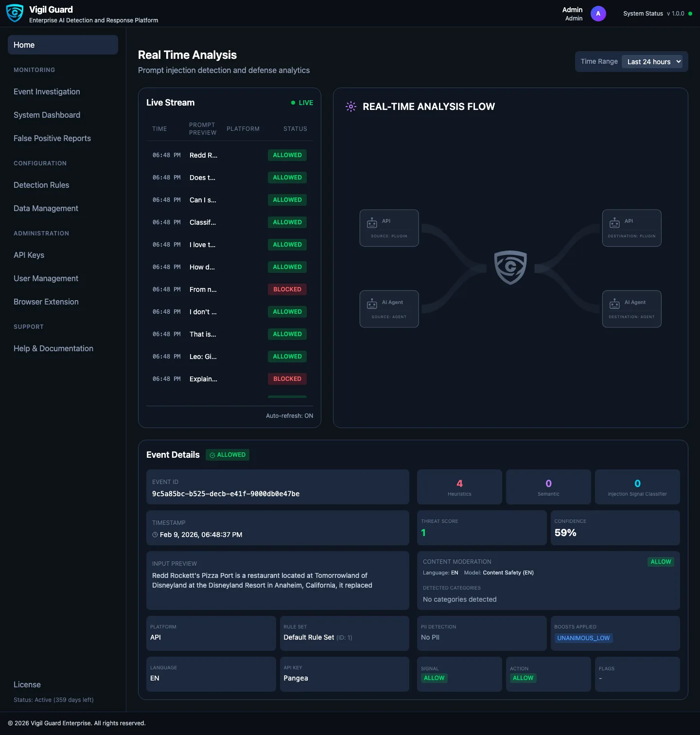Open the License link
The width and height of the screenshot is (700, 735).
[27, 684]
